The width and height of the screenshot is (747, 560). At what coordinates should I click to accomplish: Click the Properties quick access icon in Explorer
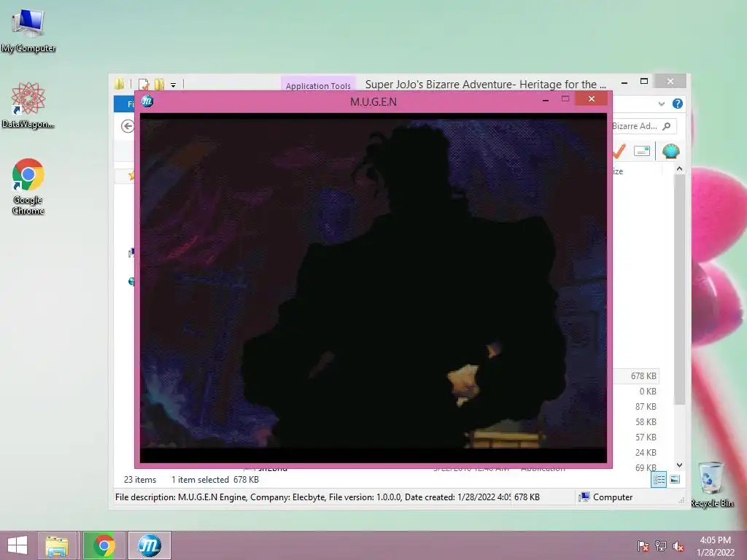[144, 85]
